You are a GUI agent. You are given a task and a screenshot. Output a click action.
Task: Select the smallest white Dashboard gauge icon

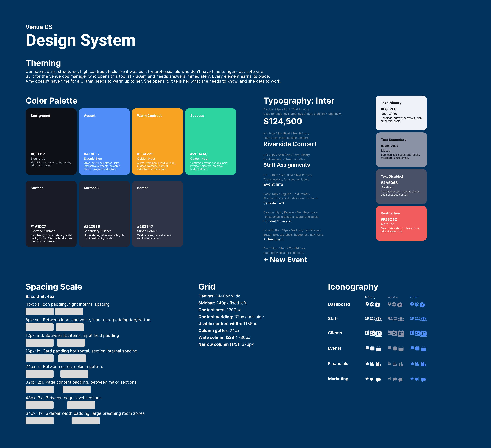click(x=367, y=304)
